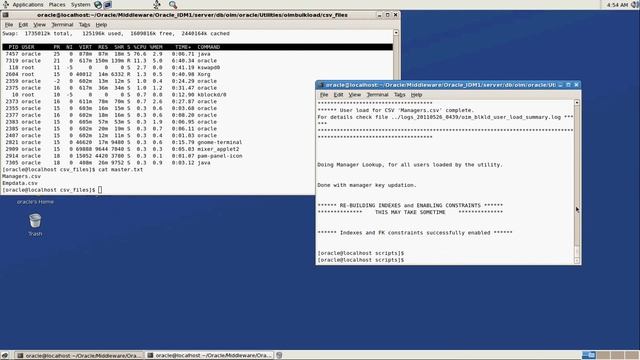
Task: Open File menu in the scripts terminal
Action: pos(324,95)
